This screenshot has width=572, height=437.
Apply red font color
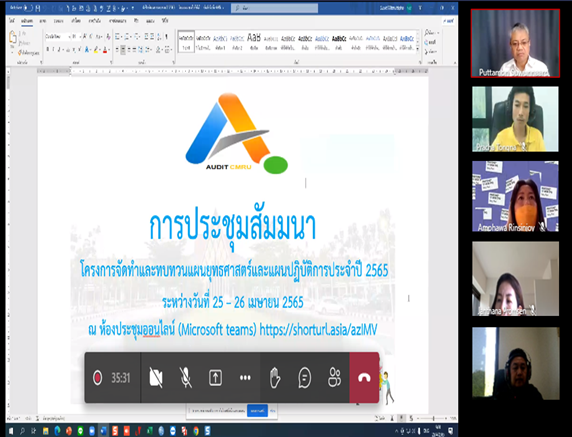click(x=105, y=49)
